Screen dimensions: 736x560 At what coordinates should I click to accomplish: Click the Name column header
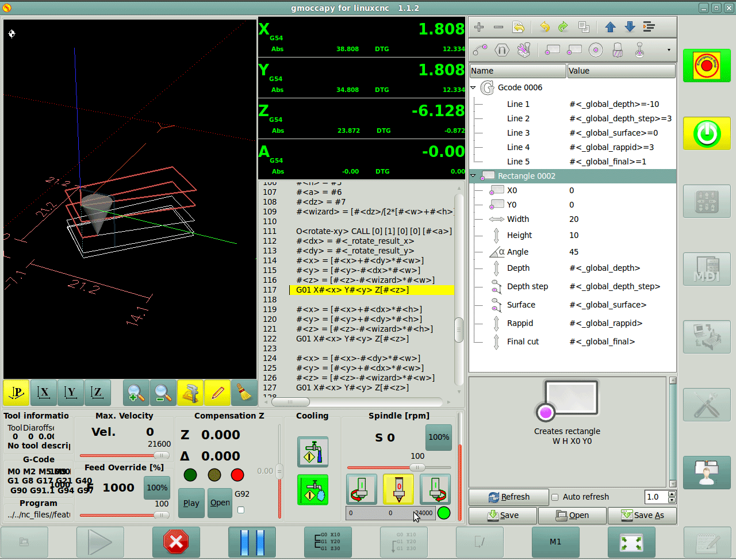click(x=517, y=71)
